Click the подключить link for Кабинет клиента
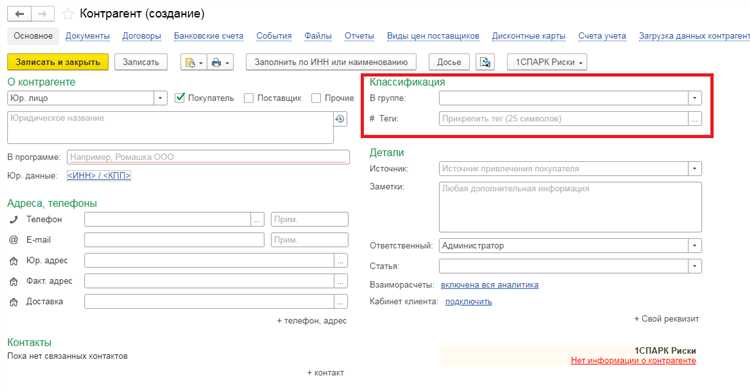 (x=468, y=302)
